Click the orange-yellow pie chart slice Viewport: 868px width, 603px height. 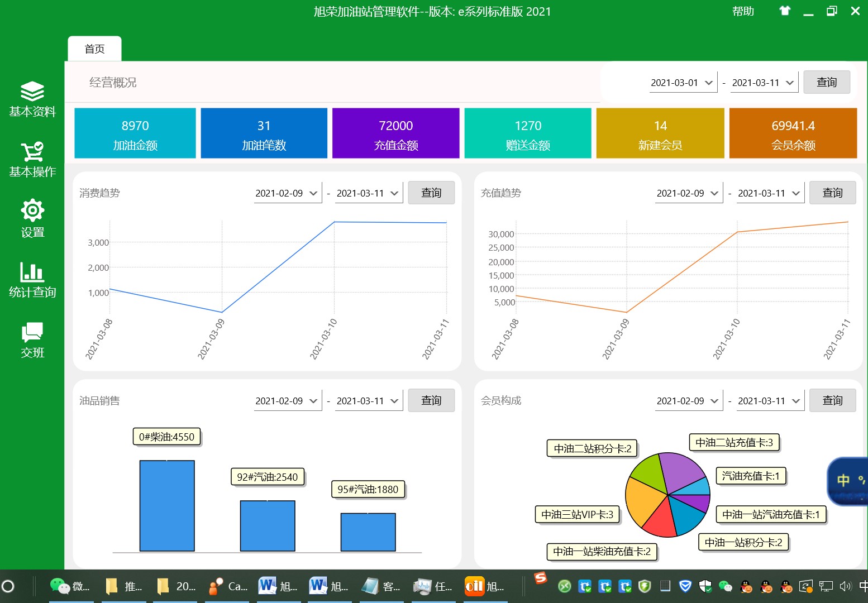click(643, 500)
